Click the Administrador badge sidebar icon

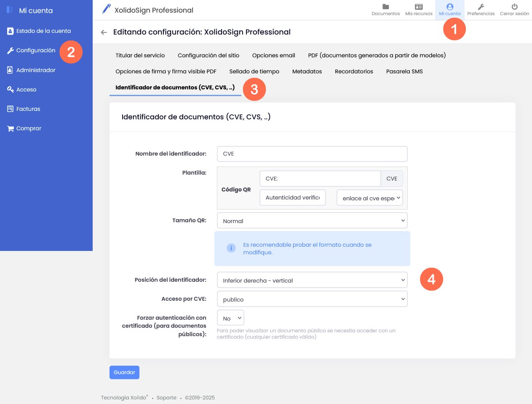[10, 70]
